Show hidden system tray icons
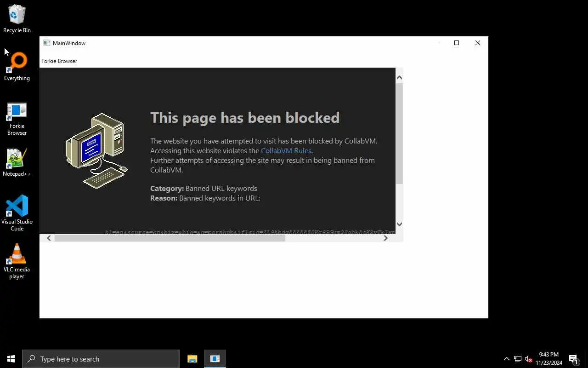Image resolution: width=588 pixels, height=368 pixels. [507, 359]
